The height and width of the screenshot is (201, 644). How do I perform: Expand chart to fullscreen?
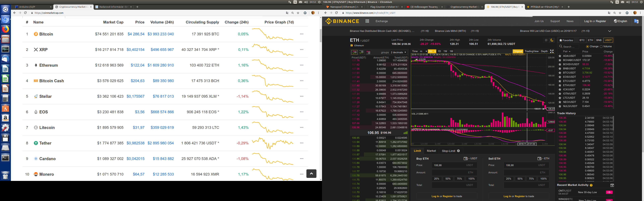tap(552, 51)
